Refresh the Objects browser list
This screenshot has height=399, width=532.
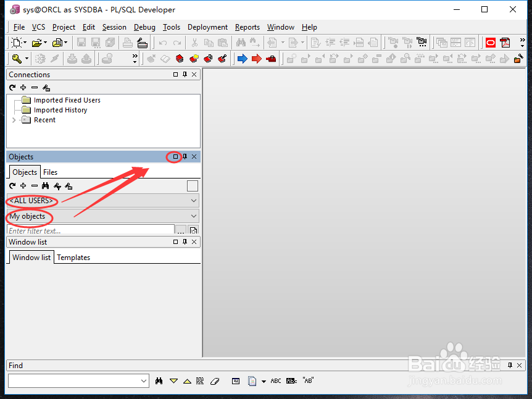12,186
